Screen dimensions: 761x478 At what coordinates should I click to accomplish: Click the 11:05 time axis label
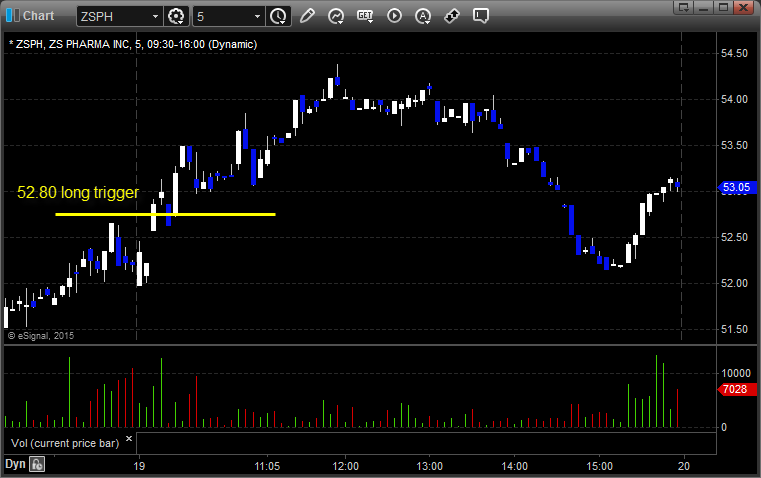[267, 466]
